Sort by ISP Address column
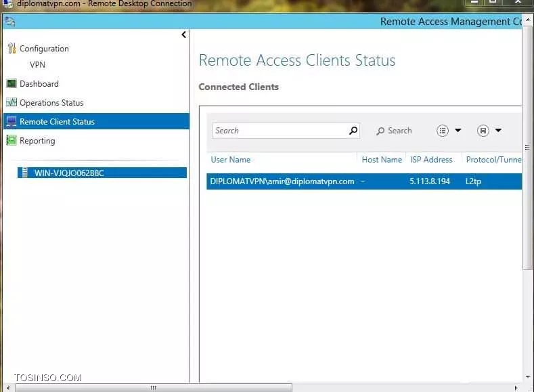Screen dimensions: 534x392 tap(431, 160)
